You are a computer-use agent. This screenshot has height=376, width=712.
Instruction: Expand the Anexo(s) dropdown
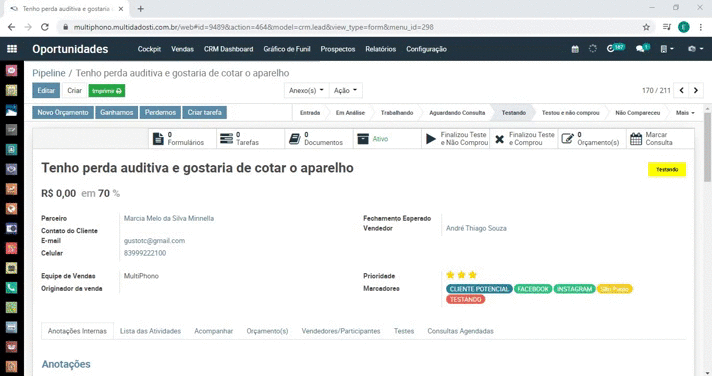tap(306, 90)
